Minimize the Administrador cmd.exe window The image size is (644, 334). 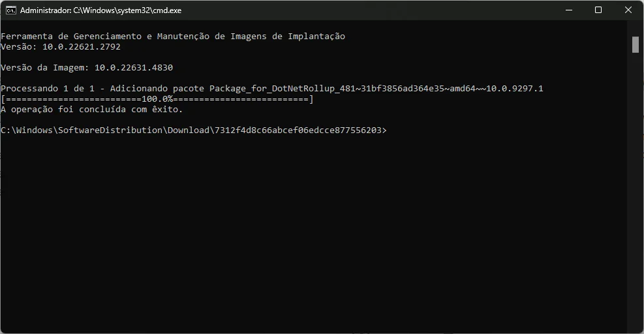click(x=569, y=10)
